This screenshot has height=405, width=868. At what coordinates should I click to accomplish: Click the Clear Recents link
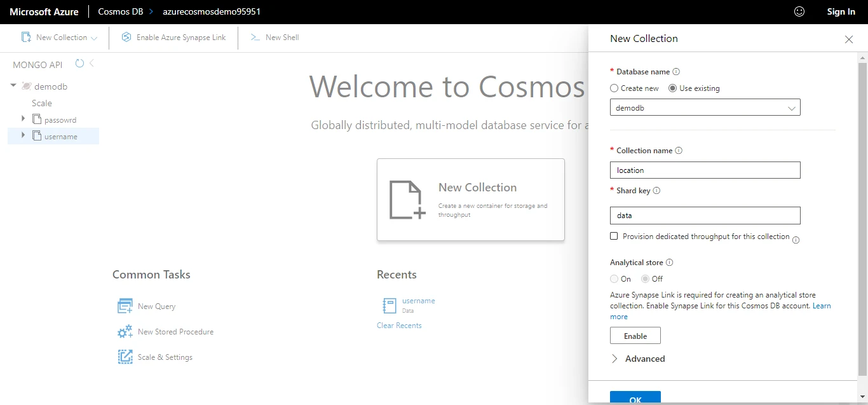pos(399,326)
